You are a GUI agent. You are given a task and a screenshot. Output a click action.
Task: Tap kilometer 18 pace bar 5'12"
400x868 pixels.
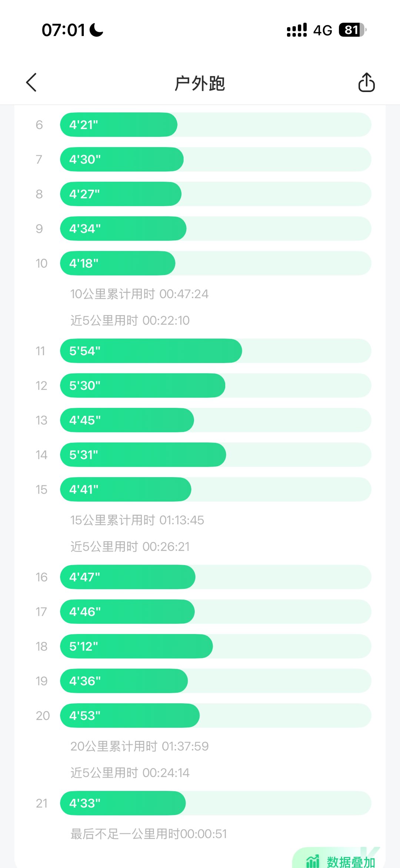[136, 646]
